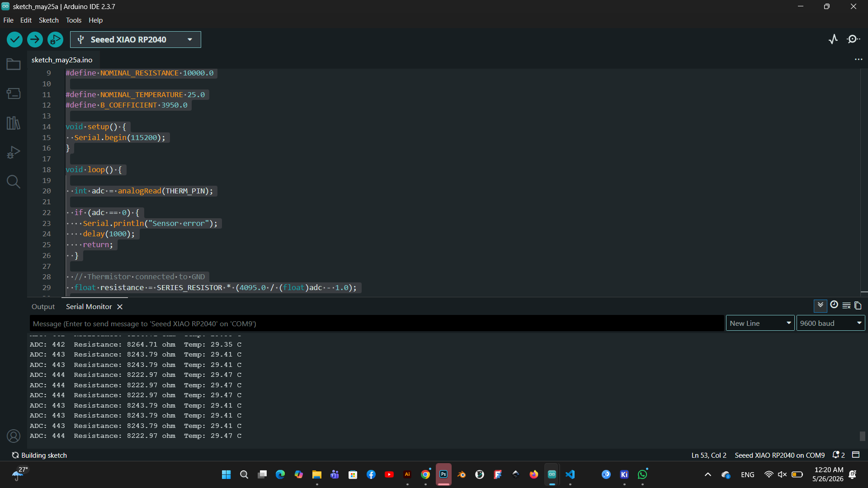Viewport: 868px width, 488px height.
Task: Open the Boards Manager sidebar panel
Action: (14, 94)
